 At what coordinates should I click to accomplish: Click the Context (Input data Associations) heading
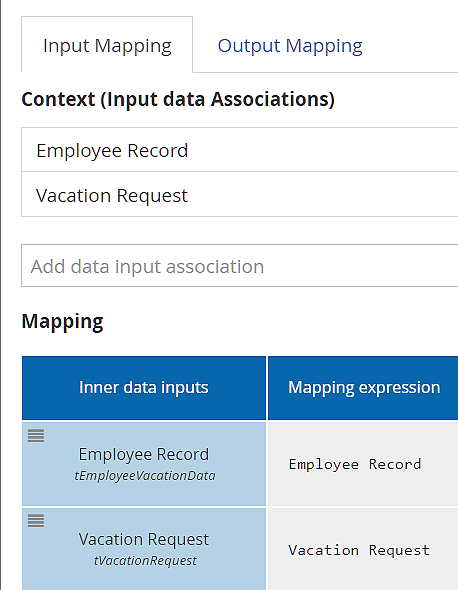click(178, 99)
